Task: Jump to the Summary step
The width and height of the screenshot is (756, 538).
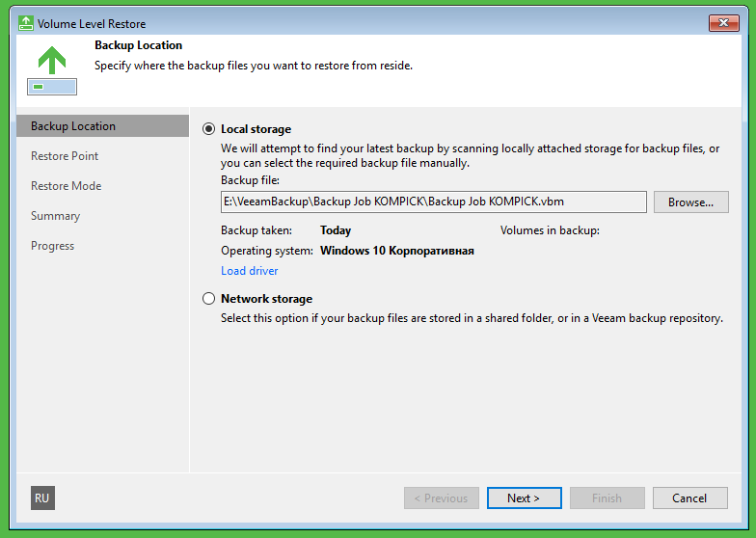Action: [55, 216]
